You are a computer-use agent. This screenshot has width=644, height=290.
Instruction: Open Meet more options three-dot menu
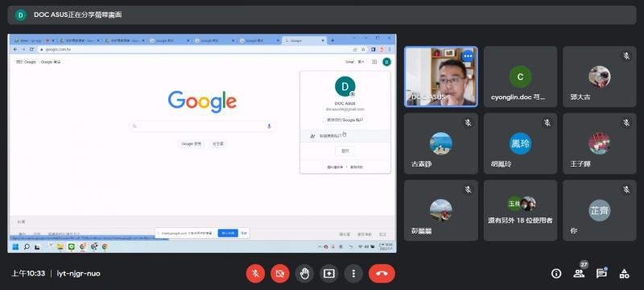point(353,274)
